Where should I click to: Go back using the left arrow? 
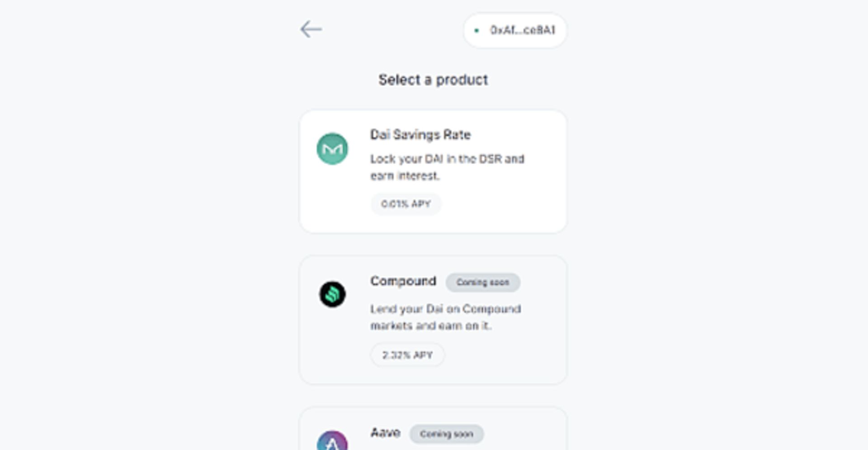tap(311, 29)
